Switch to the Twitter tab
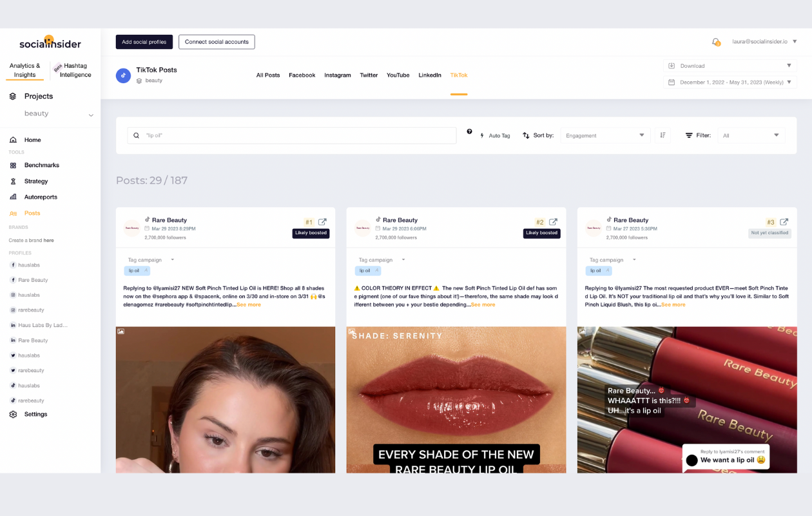 point(369,75)
